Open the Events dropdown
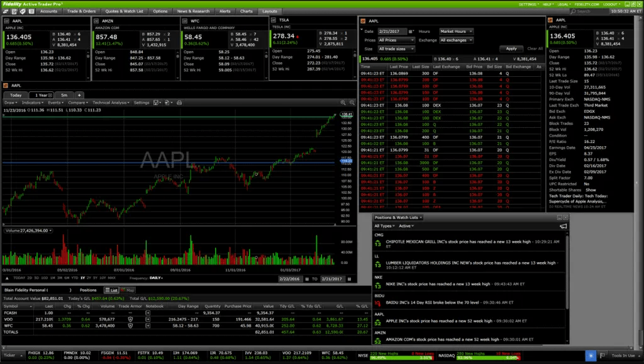The image size is (644, 364). (55, 103)
